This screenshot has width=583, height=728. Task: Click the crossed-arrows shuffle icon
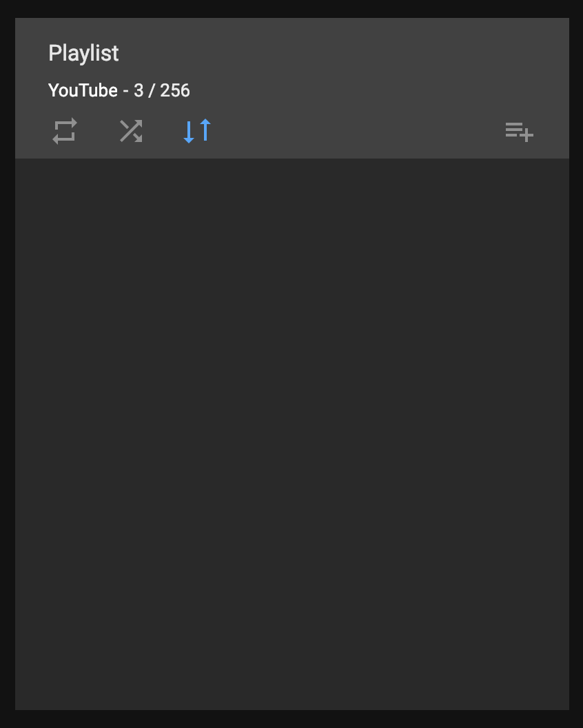click(130, 131)
